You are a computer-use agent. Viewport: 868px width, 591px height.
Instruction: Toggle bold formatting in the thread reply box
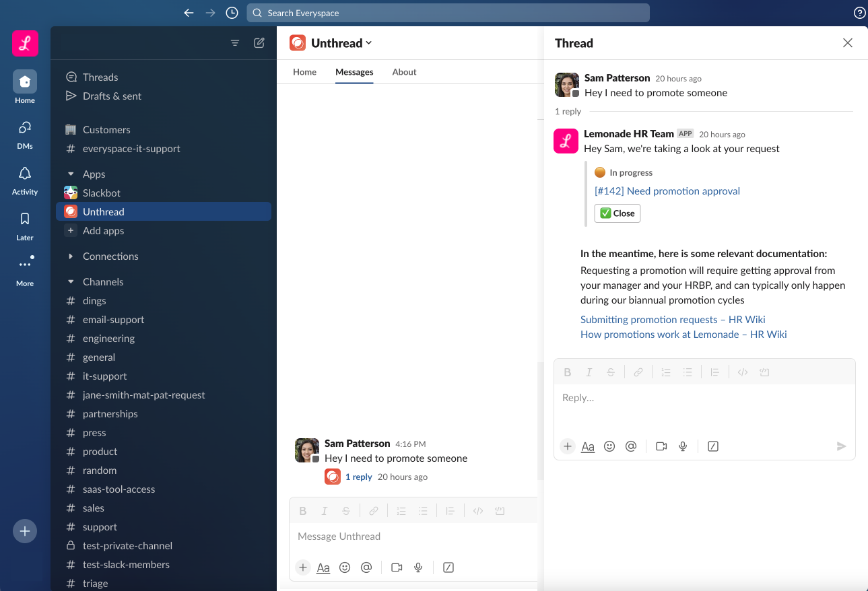pos(568,372)
